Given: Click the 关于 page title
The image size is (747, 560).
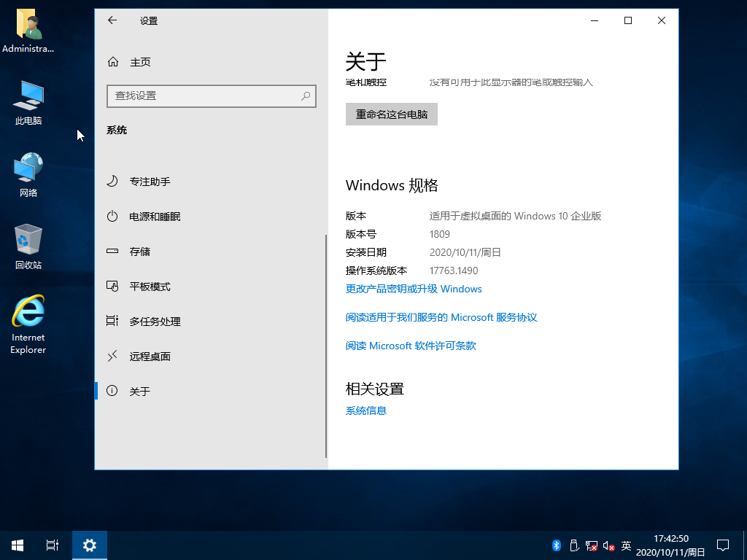Looking at the screenshot, I should (366, 61).
